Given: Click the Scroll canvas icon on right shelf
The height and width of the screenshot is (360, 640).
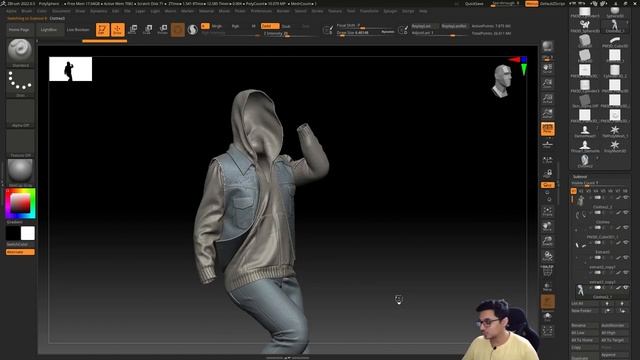Looking at the screenshot, I should (547, 68).
